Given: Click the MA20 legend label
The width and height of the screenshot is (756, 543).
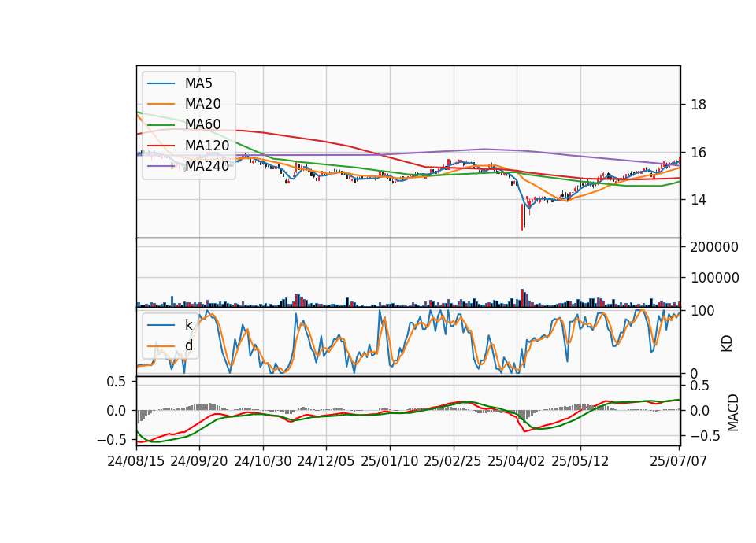Looking at the screenshot, I should click(202, 104).
